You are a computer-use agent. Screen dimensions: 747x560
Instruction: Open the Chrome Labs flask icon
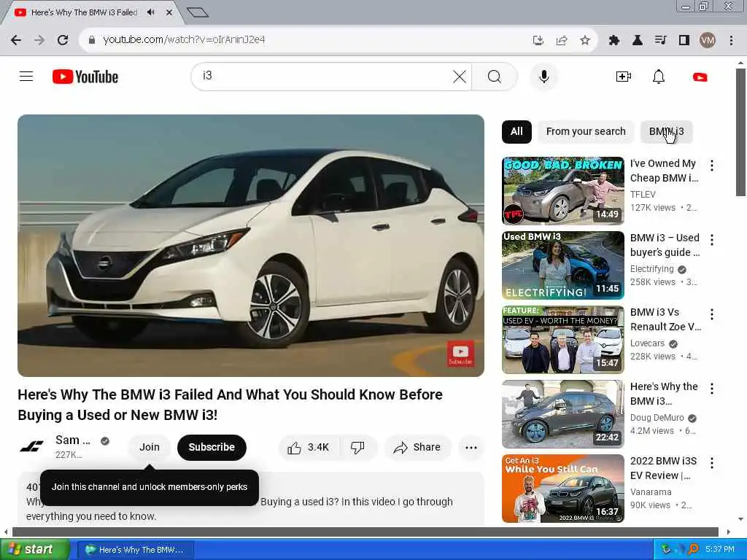637,40
